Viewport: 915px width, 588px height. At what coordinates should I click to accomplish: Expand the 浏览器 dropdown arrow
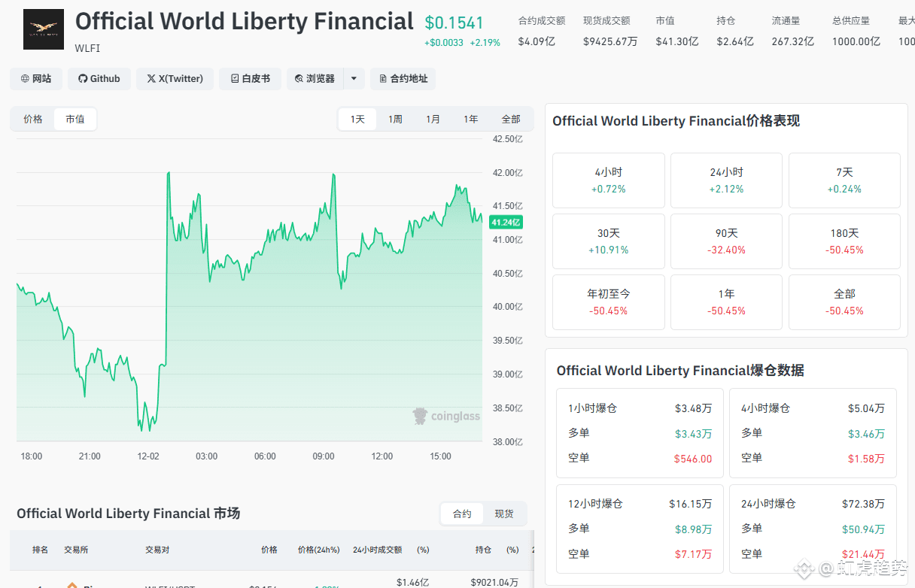(354, 79)
